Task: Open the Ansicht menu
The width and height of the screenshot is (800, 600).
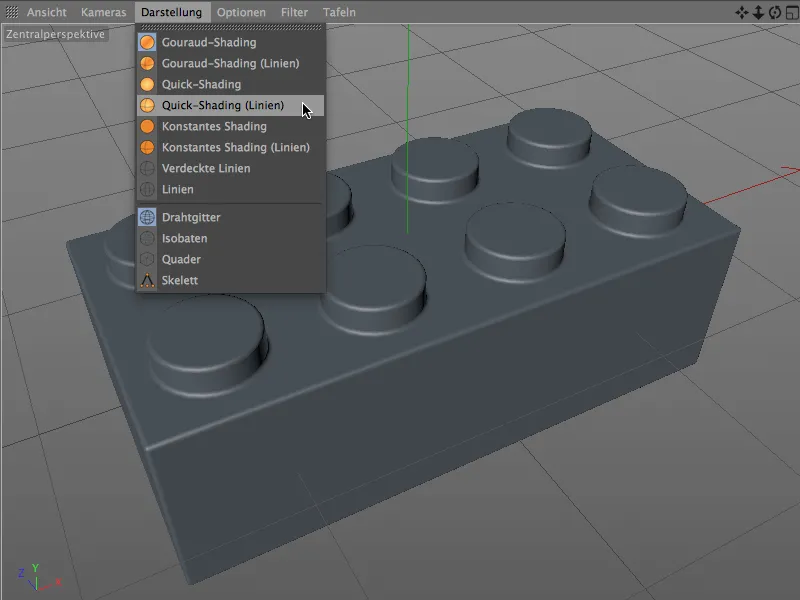Action: (46, 12)
